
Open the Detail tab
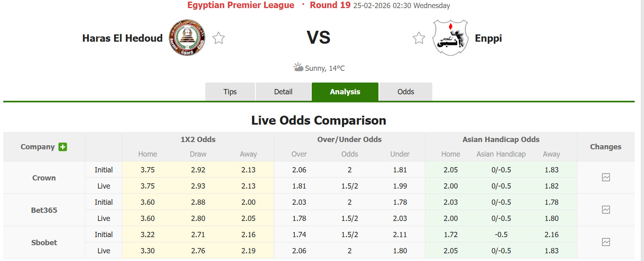click(283, 92)
